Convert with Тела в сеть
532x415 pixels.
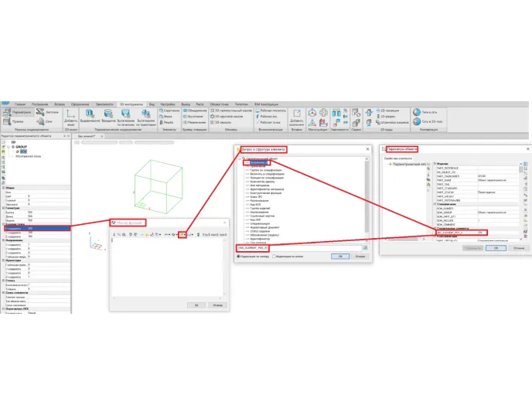tap(425, 112)
